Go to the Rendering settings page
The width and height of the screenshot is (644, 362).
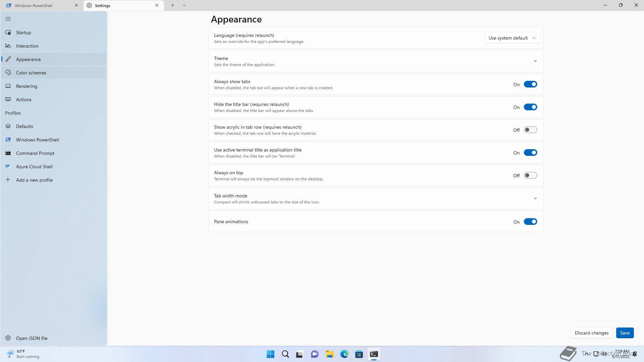point(26,86)
